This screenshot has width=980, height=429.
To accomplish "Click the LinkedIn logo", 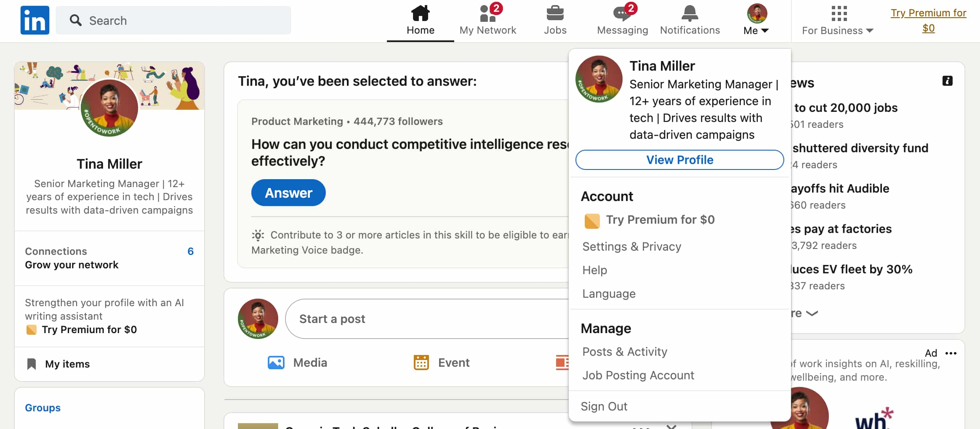I will pyautogui.click(x=35, y=20).
